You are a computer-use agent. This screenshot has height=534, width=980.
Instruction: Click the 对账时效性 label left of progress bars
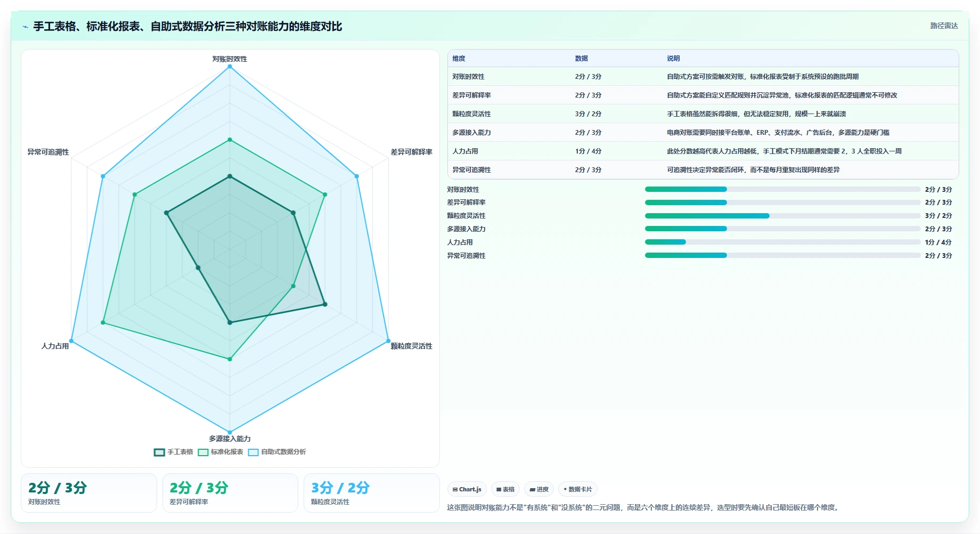point(463,190)
